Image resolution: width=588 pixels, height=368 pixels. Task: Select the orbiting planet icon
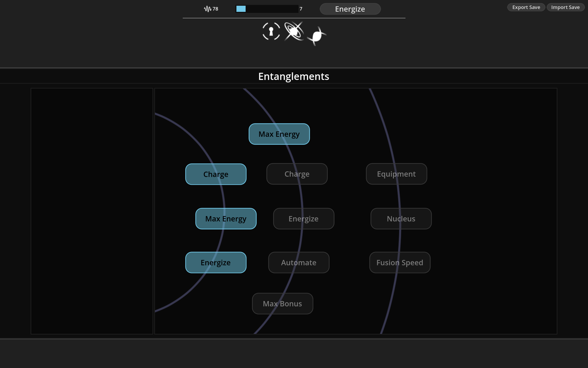click(294, 31)
